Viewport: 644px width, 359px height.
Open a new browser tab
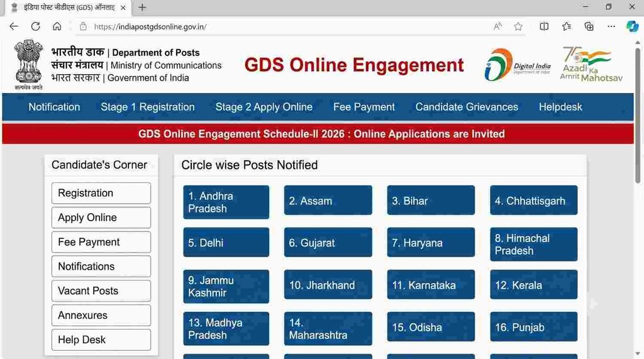tap(142, 8)
